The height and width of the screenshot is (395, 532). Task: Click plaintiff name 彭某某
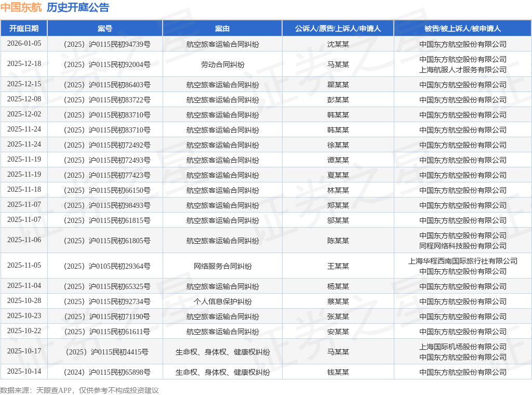[x=338, y=100]
